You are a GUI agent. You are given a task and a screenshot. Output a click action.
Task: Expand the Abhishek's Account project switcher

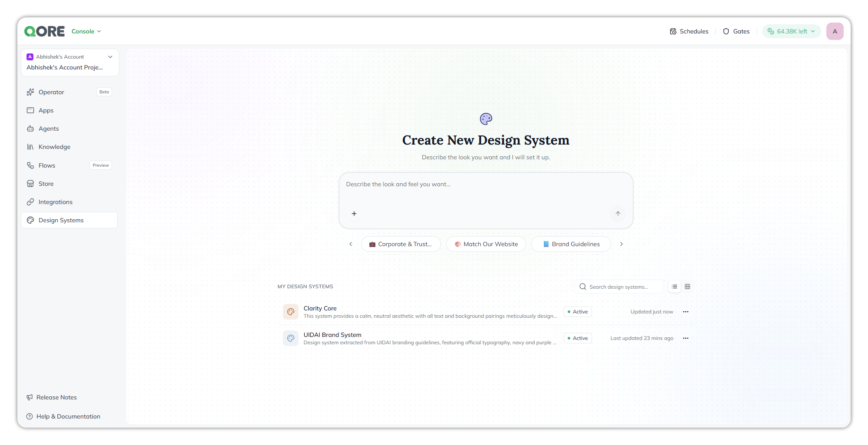pyautogui.click(x=70, y=62)
